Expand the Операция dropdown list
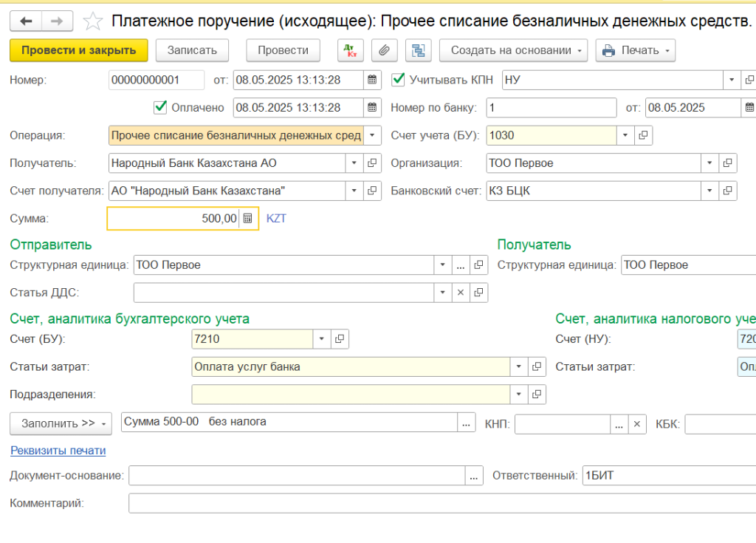Viewport: 756px width, 543px height. tap(372, 135)
